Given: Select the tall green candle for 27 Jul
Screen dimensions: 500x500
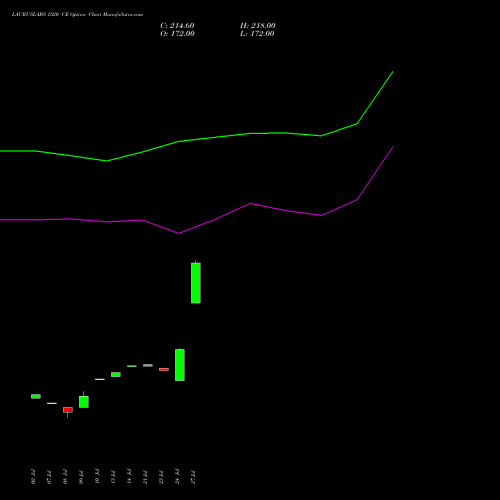Looking at the screenshot, I should pyautogui.click(x=196, y=283).
